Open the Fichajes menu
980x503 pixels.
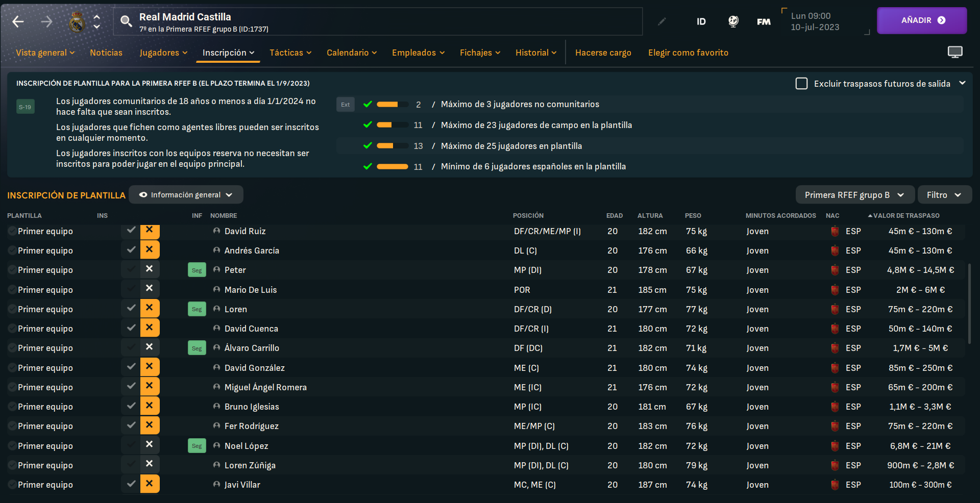tap(480, 53)
